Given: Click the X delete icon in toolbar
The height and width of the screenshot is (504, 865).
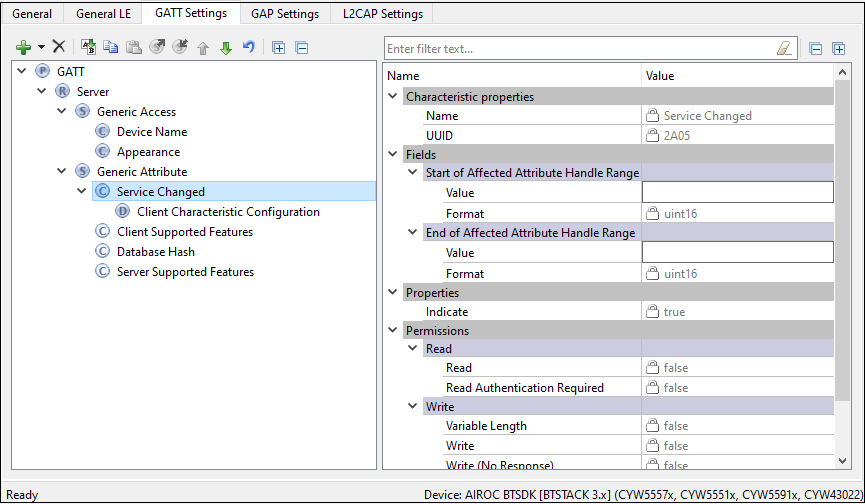Looking at the screenshot, I should click(59, 47).
